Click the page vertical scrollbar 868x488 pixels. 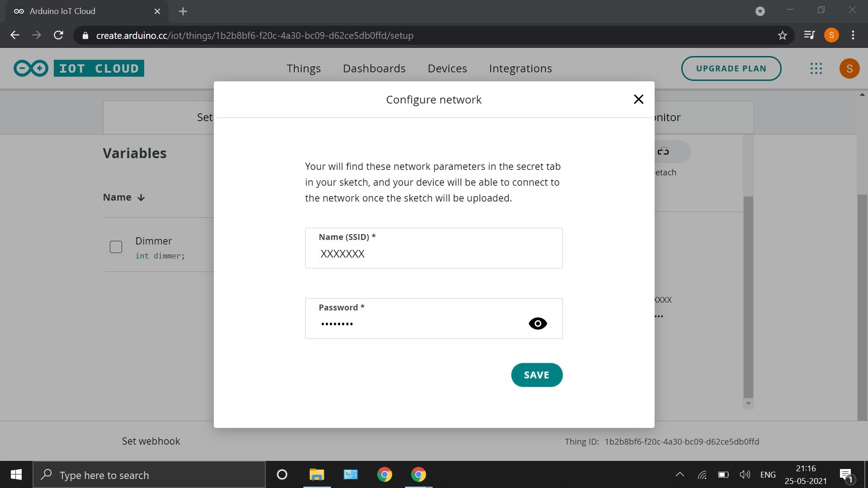coord(862,307)
